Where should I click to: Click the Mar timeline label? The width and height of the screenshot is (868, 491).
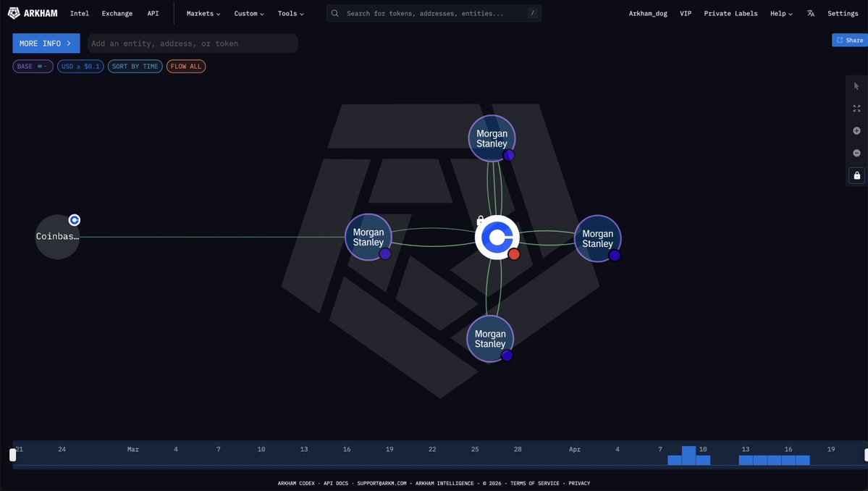[133, 449]
